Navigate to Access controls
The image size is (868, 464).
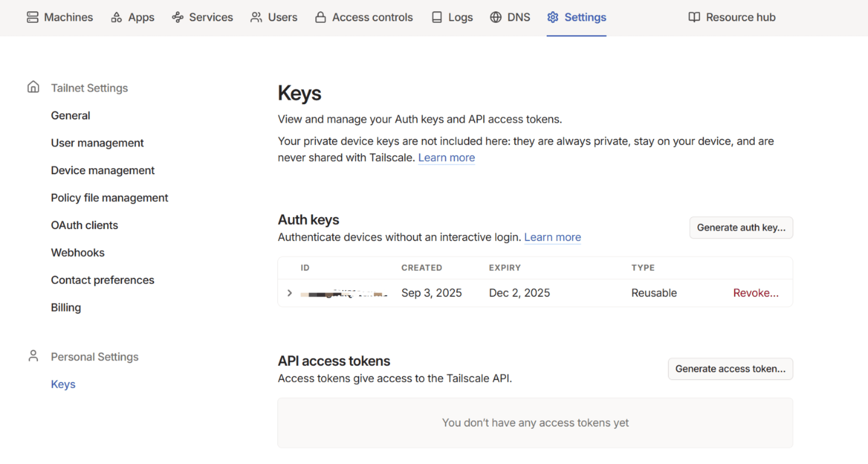tap(364, 17)
